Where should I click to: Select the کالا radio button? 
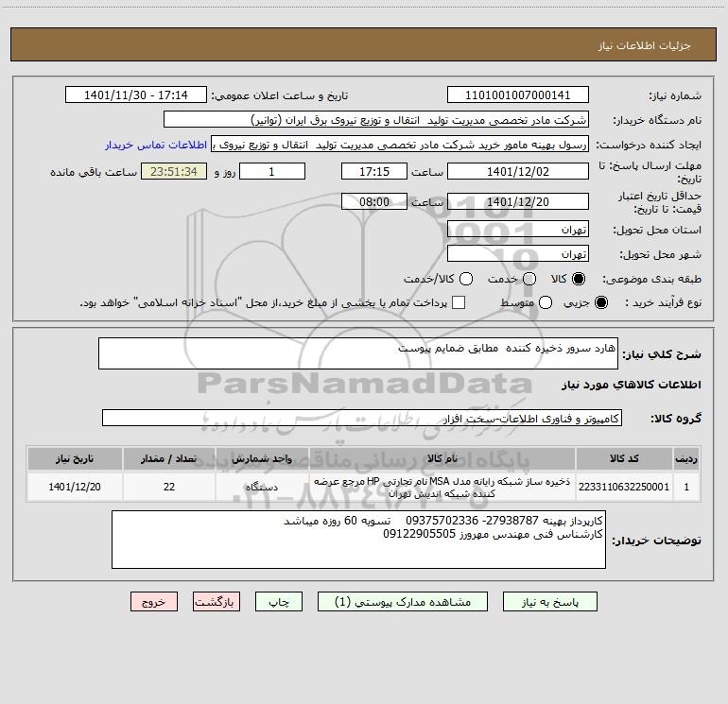coord(579,279)
